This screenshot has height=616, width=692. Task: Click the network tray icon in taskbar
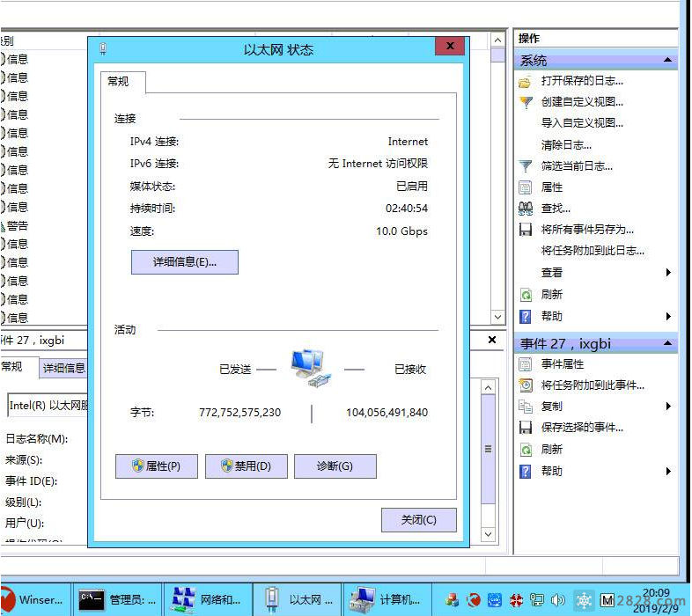pyautogui.click(x=537, y=599)
